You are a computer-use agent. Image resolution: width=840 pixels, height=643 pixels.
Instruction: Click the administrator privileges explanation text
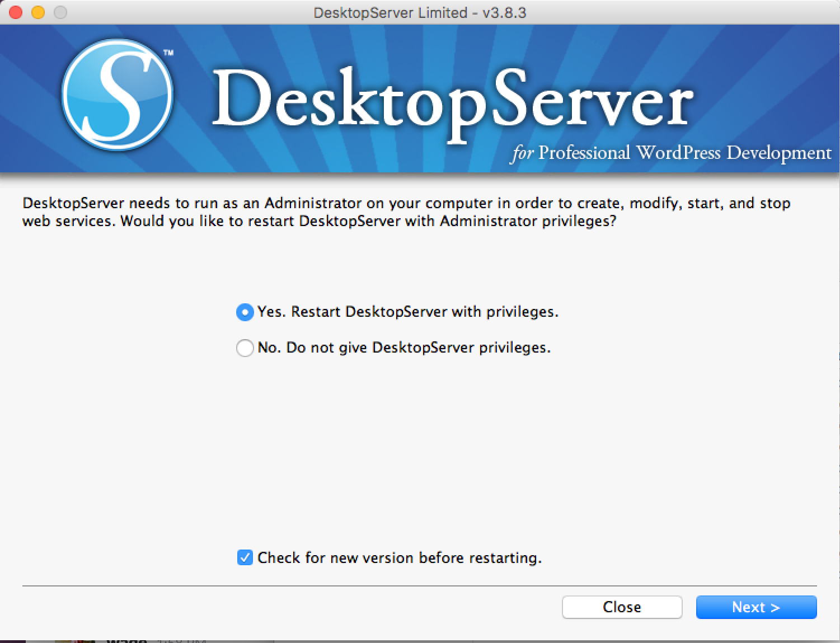(x=406, y=212)
